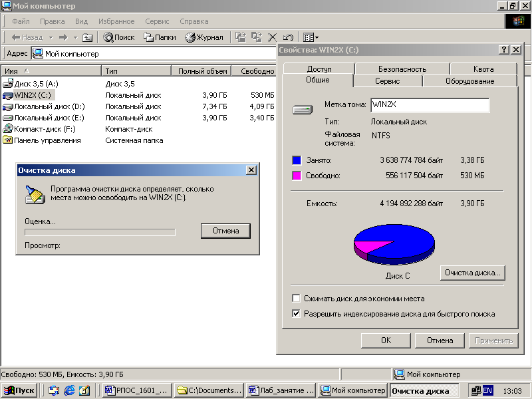Open the Файл menu
532x399 pixels.
pos(21,21)
